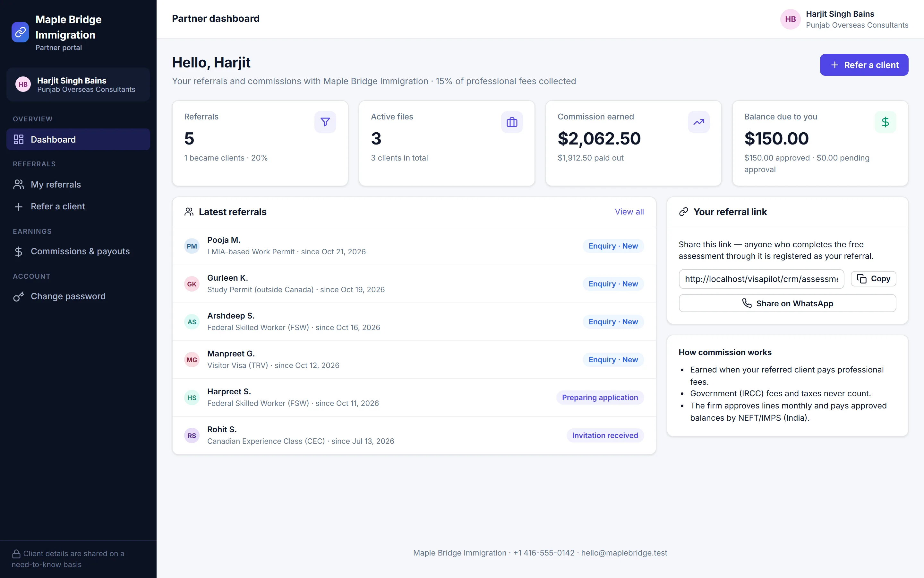Click Pooja M.'s Enquiry · New badge
The image size is (924, 578).
(x=613, y=246)
